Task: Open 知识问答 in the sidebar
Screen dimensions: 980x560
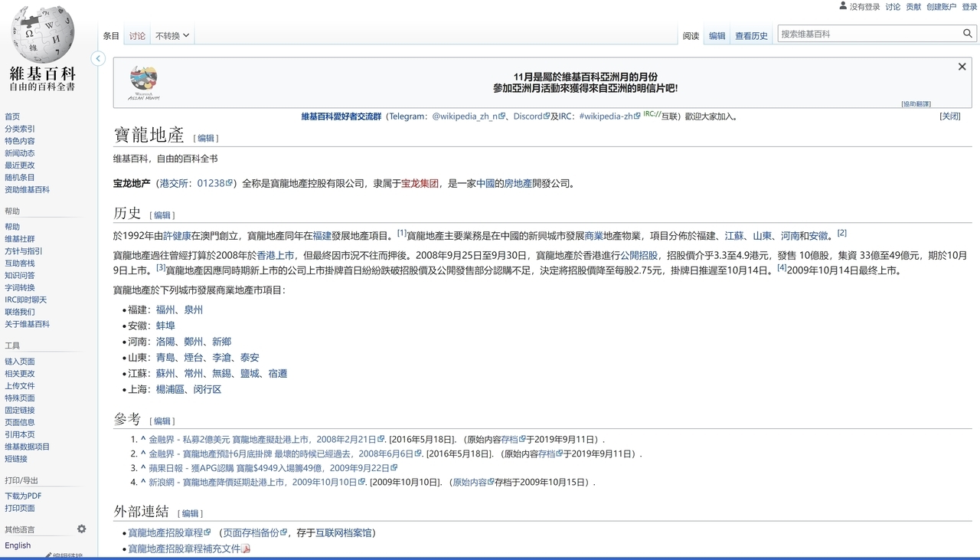Action: tap(20, 275)
